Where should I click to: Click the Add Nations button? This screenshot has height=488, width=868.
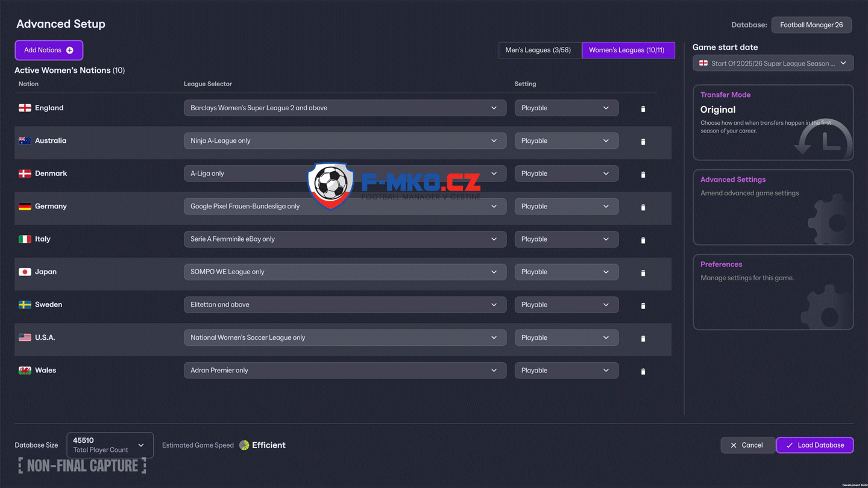coord(49,50)
